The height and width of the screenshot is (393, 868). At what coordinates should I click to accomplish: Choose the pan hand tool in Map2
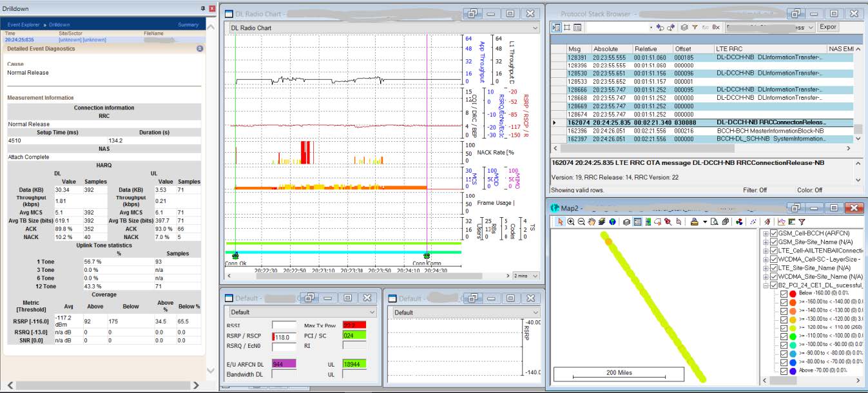pos(592,222)
